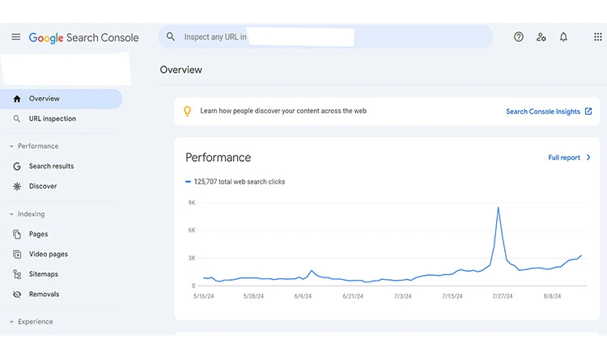Open Search Console Insights link
607x364 pixels.
coord(543,112)
